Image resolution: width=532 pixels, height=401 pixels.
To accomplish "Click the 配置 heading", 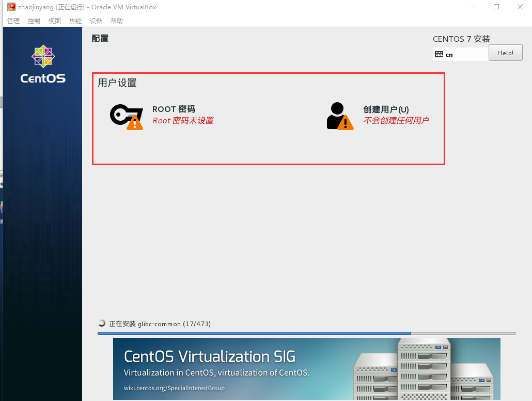I will pyautogui.click(x=100, y=38).
